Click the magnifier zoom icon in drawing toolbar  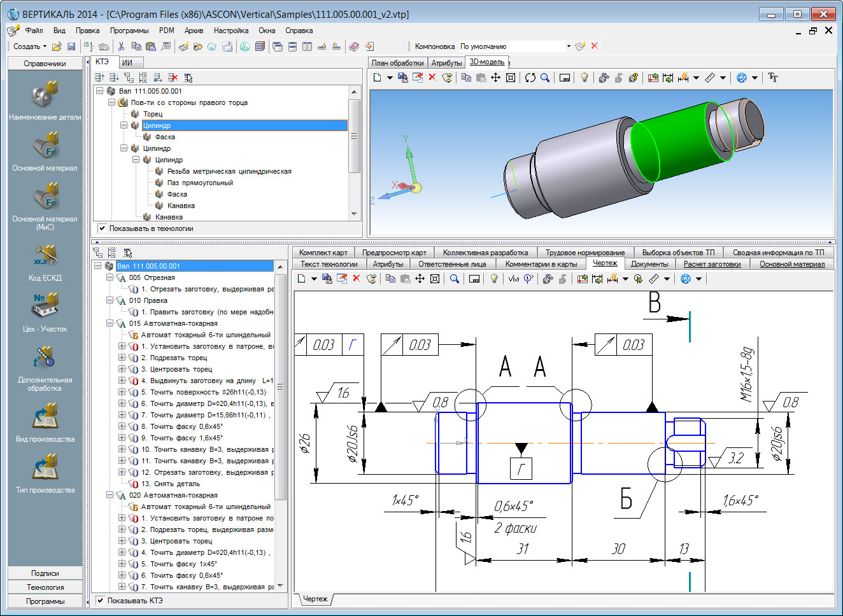coord(454,279)
